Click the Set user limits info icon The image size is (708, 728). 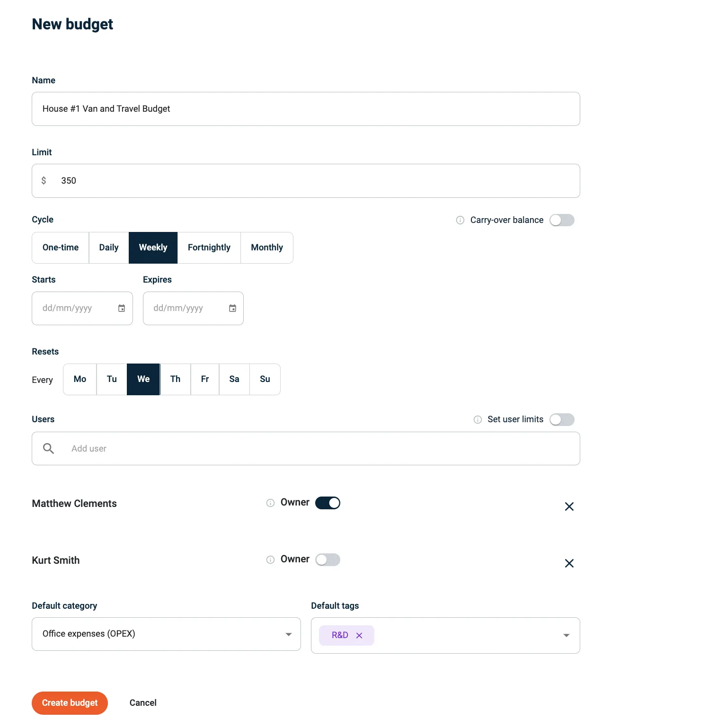pyautogui.click(x=477, y=419)
